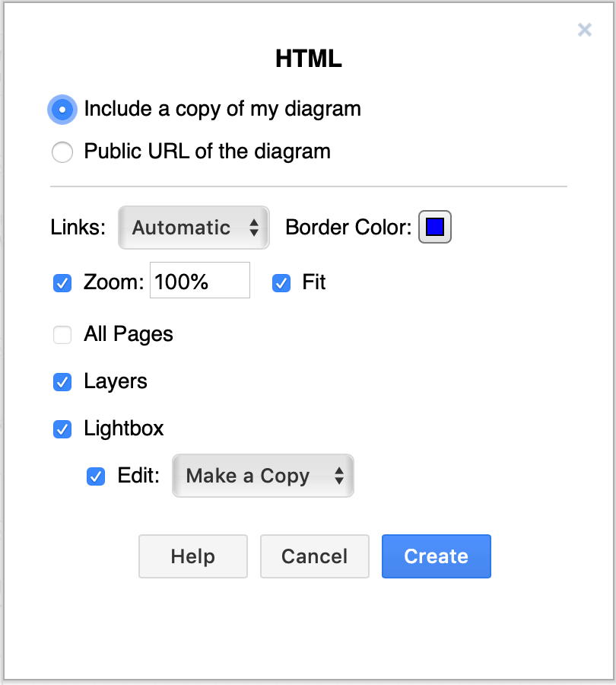The image size is (616, 685).
Task: Choose Public URL of the diagram
Action: coord(62,151)
